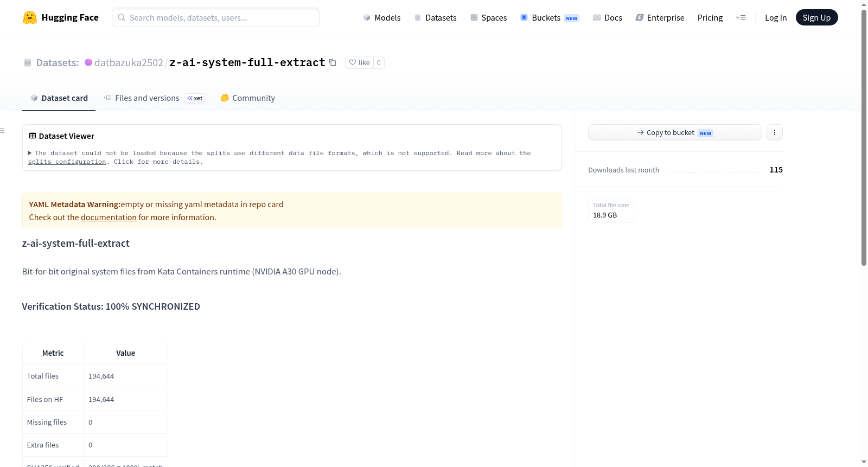
Task: Open the splits configuration link
Action: (67, 162)
